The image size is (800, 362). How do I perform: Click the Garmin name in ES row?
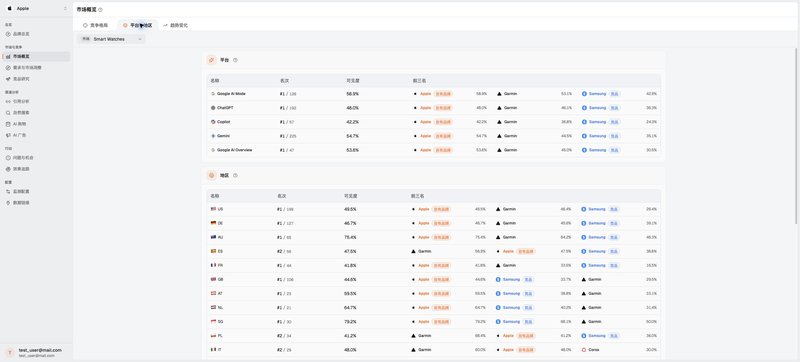(x=424, y=251)
